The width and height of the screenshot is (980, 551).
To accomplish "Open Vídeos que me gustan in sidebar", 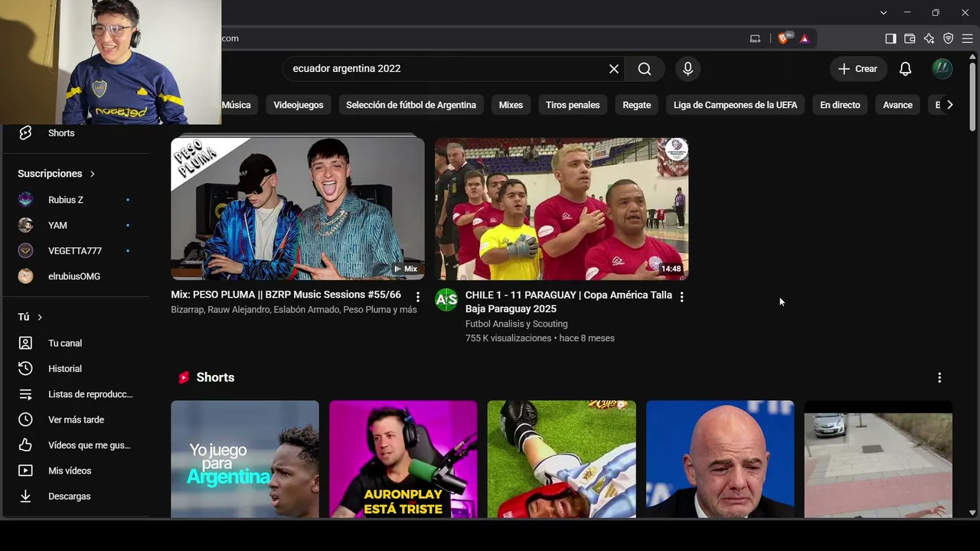I will pos(75,445).
